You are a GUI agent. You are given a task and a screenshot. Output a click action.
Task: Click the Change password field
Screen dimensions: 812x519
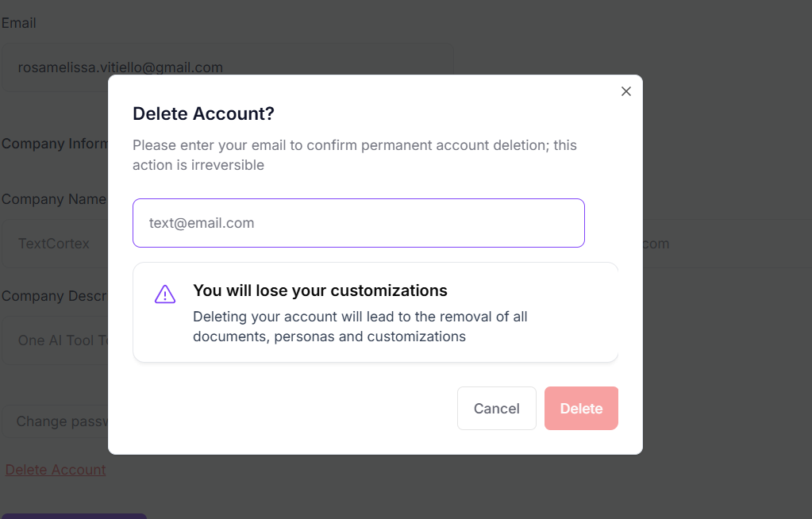pyautogui.click(x=56, y=421)
